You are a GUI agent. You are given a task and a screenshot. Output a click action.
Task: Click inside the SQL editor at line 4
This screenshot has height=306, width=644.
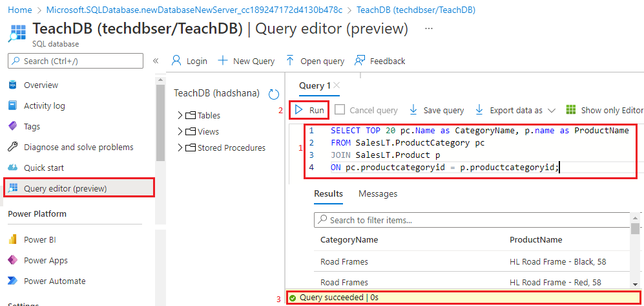(445, 168)
